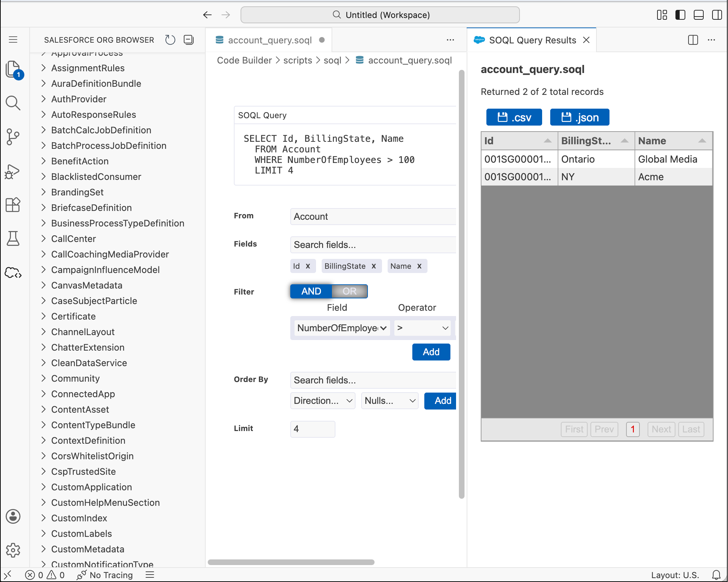The width and height of the screenshot is (728, 582).
Task: Expand the CallCenter node
Action: click(43, 238)
